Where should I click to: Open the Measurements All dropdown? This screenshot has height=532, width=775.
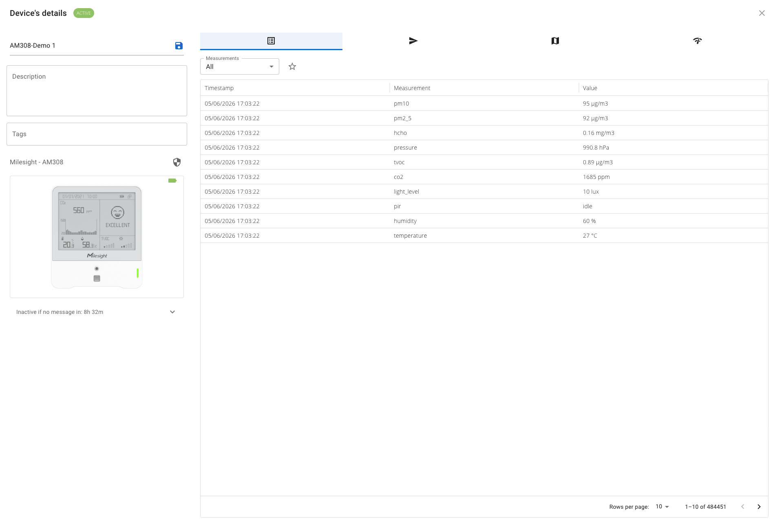[240, 66]
